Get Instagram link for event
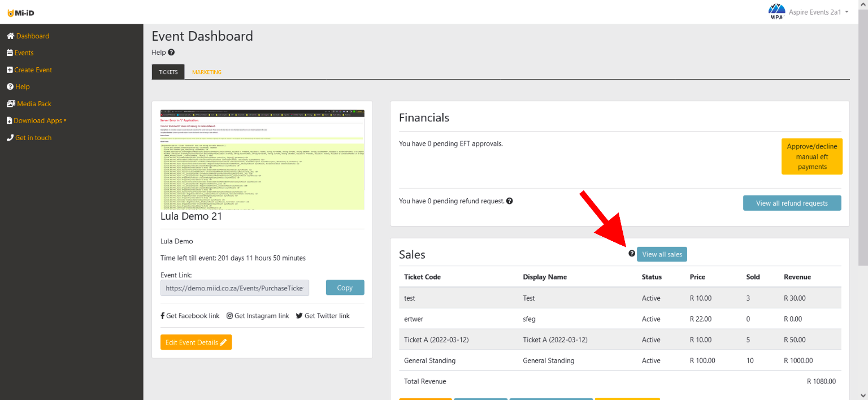Image resolution: width=868 pixels, height=400 pixels. click(258, 316)
